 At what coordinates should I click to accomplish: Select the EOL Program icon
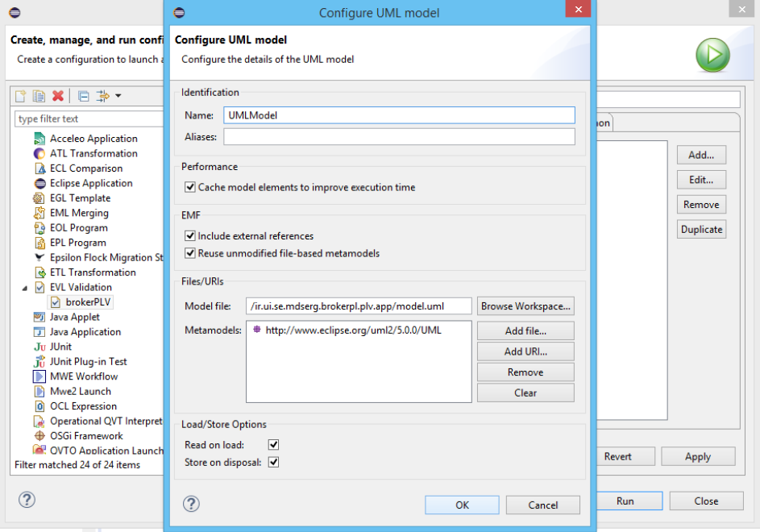point(39,228)
